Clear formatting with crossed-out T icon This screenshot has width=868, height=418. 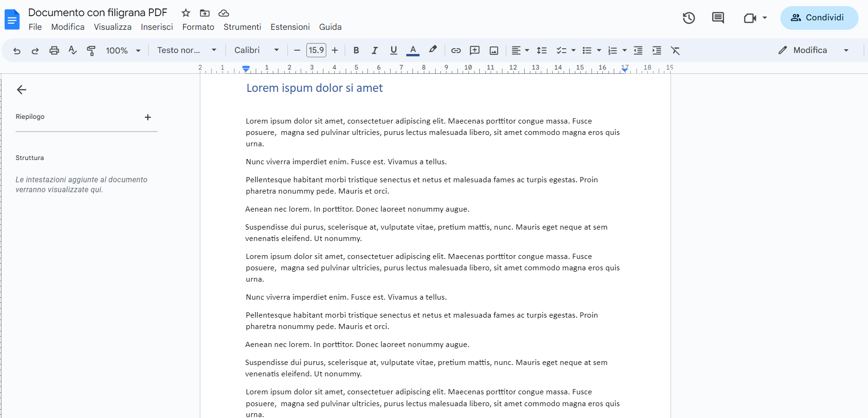point(675,51)
